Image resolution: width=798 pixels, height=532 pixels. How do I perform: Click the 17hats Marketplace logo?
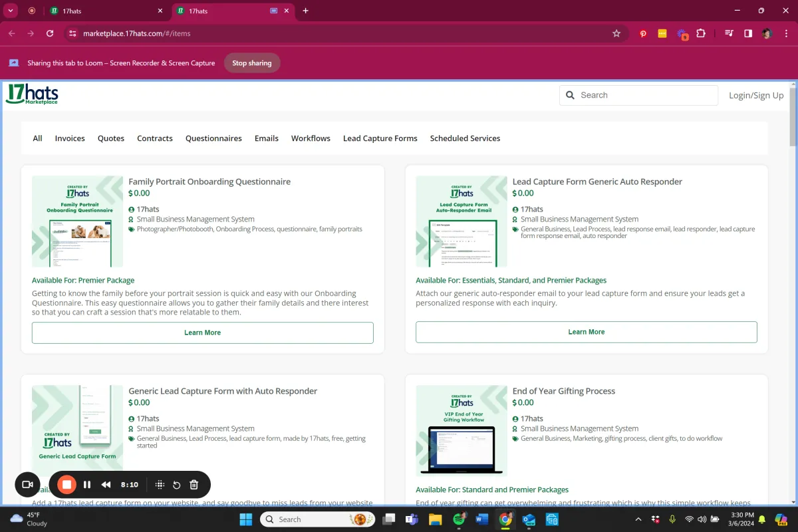(32, 94)
